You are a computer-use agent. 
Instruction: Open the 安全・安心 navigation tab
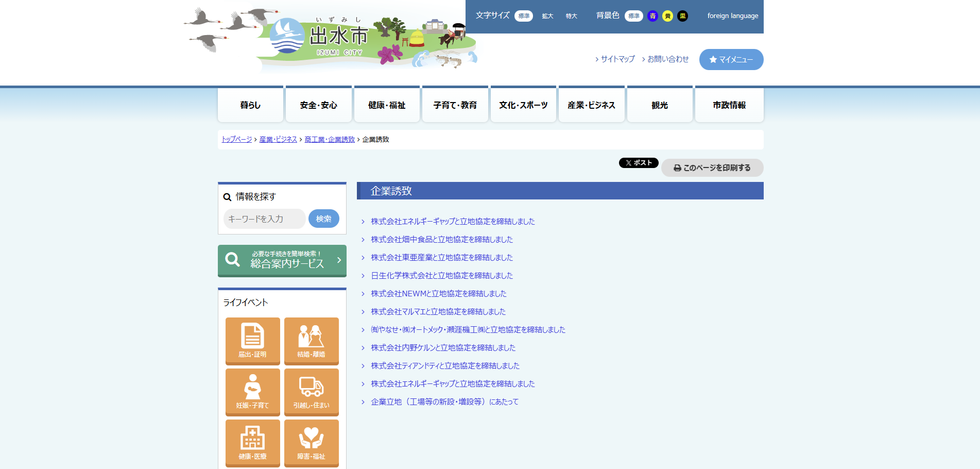319,105
